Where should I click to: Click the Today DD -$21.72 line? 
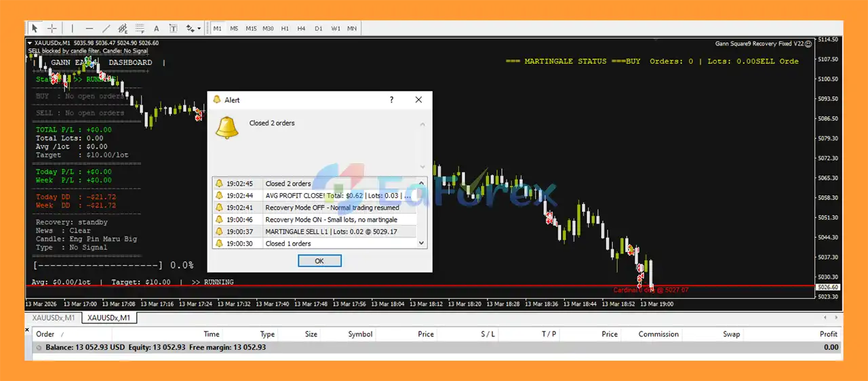[76, 197]
